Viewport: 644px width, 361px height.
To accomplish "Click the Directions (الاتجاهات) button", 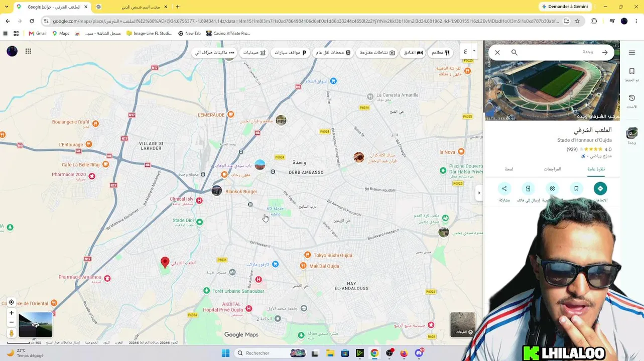I will (600, 189).
